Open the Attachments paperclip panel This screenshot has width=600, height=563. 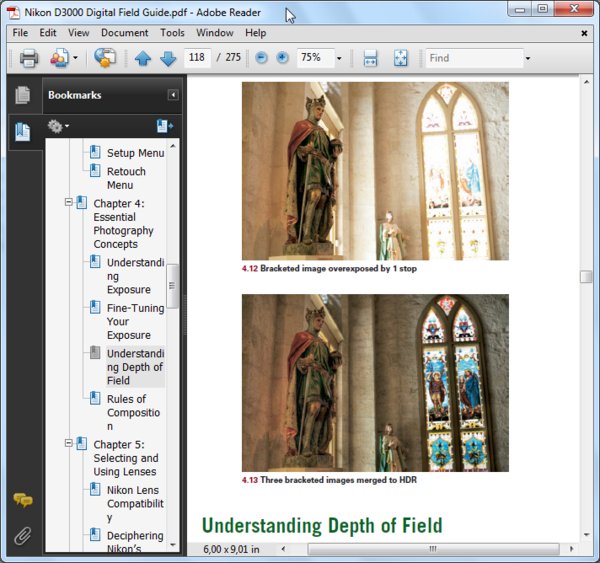[22, 535]
